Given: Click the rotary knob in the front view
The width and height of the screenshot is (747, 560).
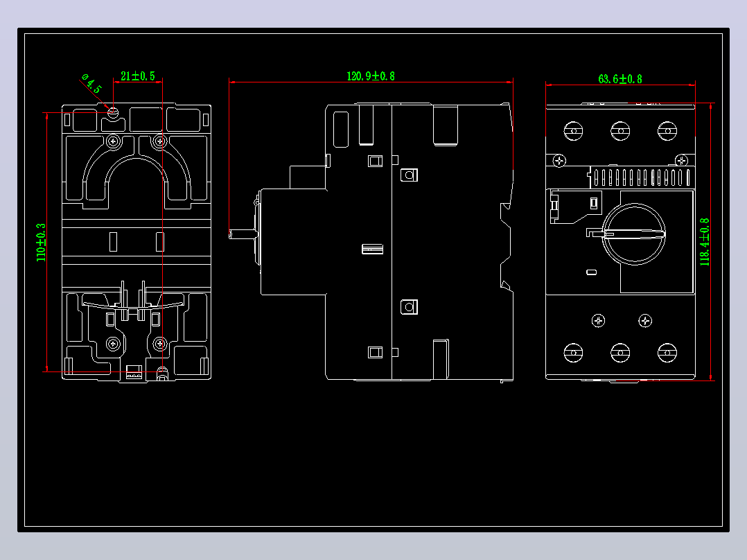Looking at the screenshot, I should (634, 234).
